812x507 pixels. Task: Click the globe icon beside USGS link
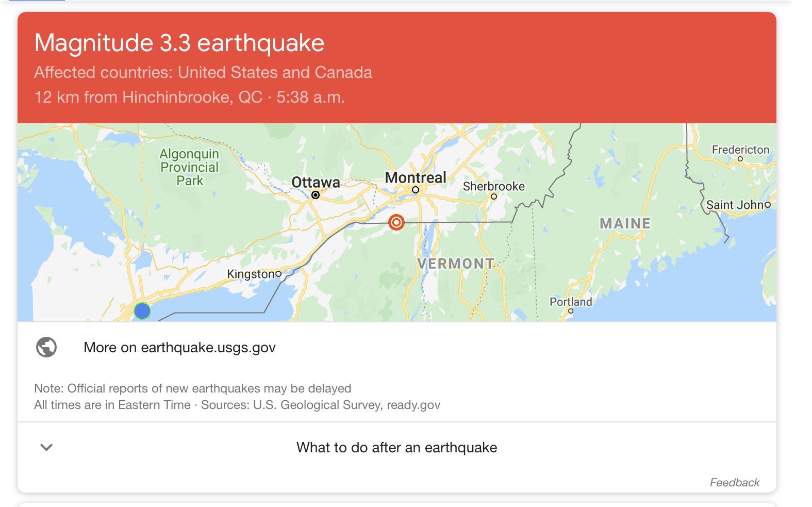46,347
